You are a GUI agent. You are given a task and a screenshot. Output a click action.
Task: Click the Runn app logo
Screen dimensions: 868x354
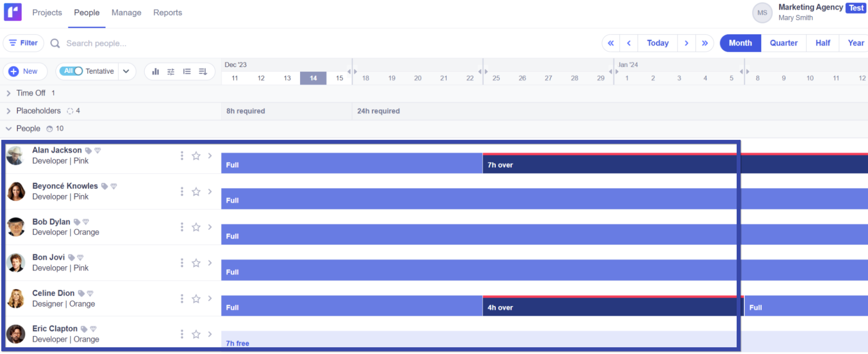(13, 12)
